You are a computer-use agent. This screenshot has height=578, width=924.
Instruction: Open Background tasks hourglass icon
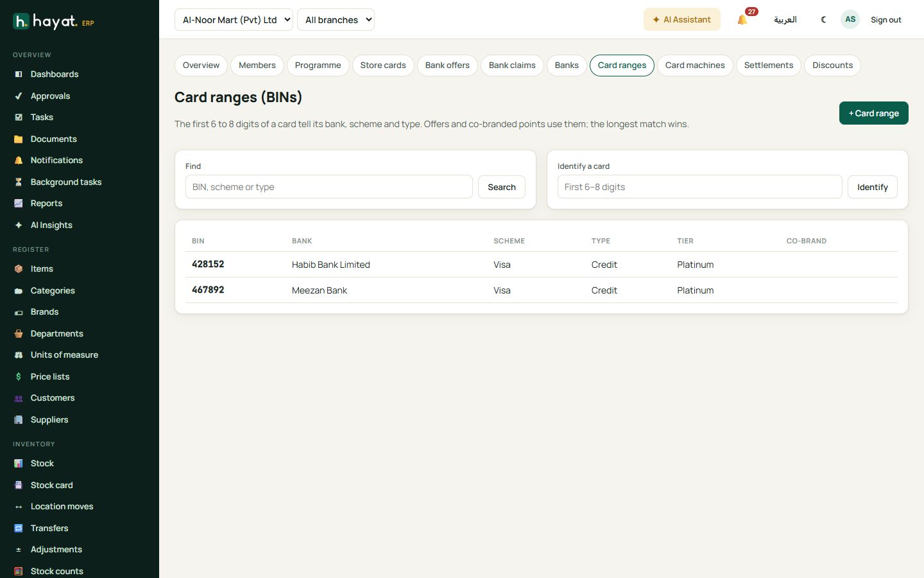point(19,182)
